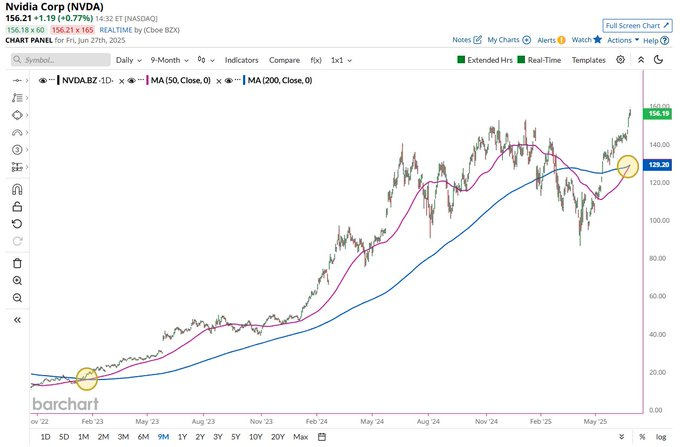Select the 6M range tab
The image size is (680, 447).
point(143,437)
